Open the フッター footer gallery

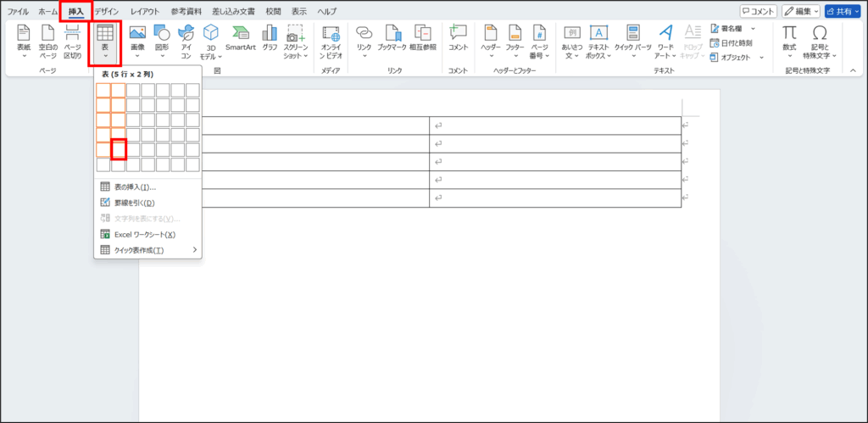tap(515, 42)
